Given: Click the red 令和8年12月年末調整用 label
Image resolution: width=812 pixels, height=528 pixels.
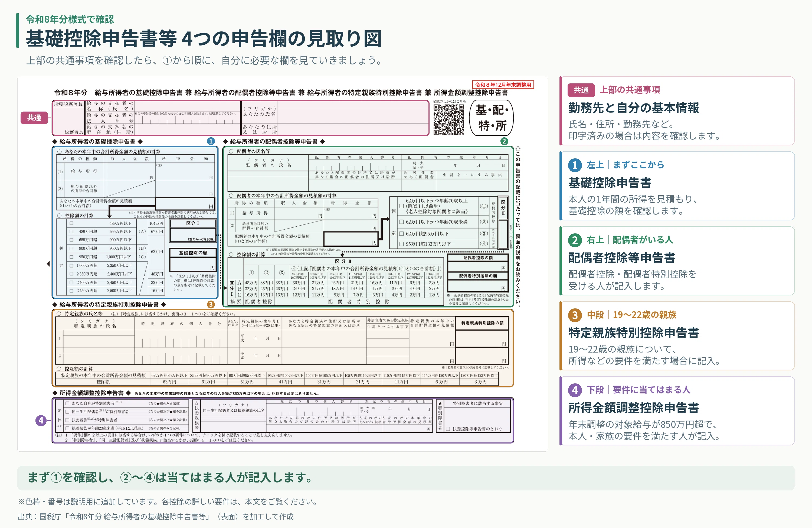Looking at the screenshot, I should point(503,85).
